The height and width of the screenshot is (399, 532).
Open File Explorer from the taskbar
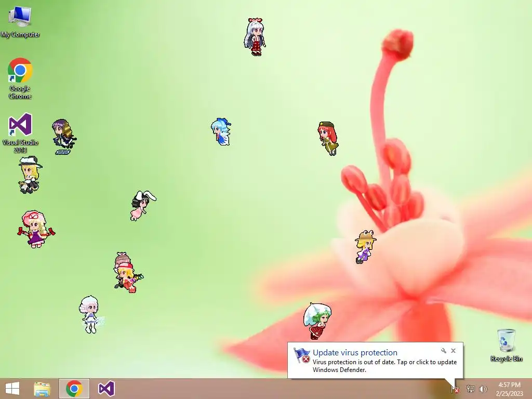pos(42,389)
